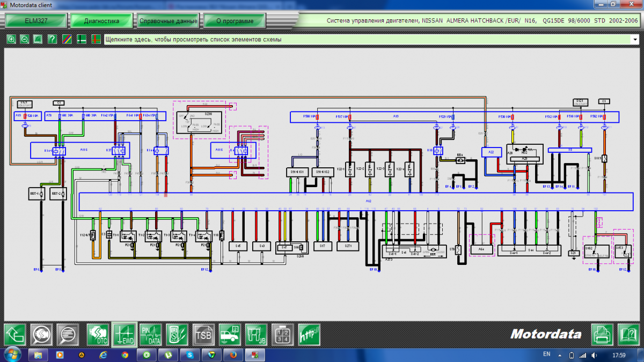Open TSB technical bulletins

[203, 335]
